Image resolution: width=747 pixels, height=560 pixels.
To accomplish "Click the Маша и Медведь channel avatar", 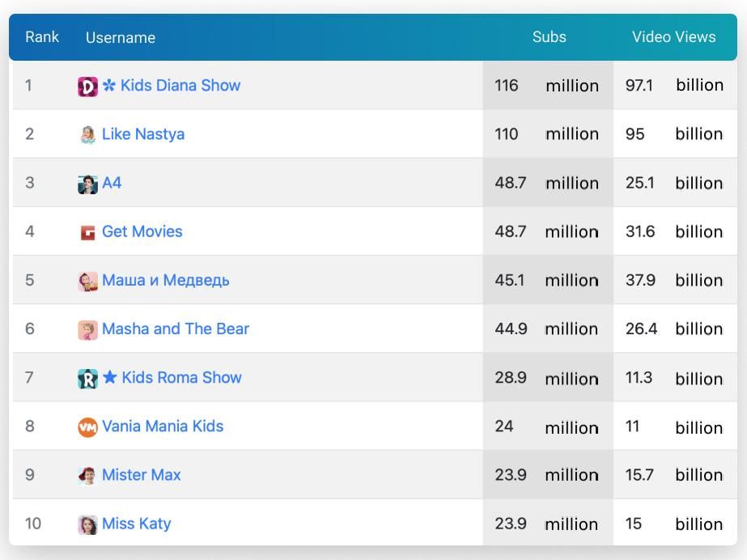I will (x=87, y=281).
